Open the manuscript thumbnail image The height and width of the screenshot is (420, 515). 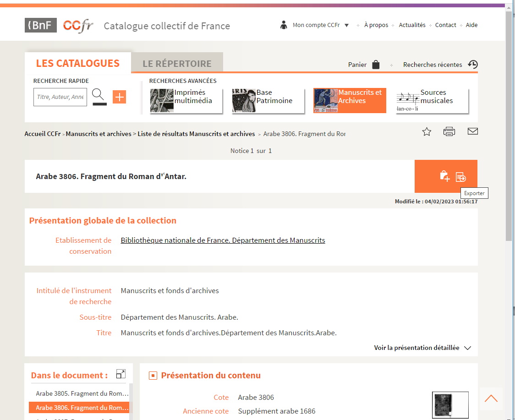pyautogui.click(x=450, y=405)
